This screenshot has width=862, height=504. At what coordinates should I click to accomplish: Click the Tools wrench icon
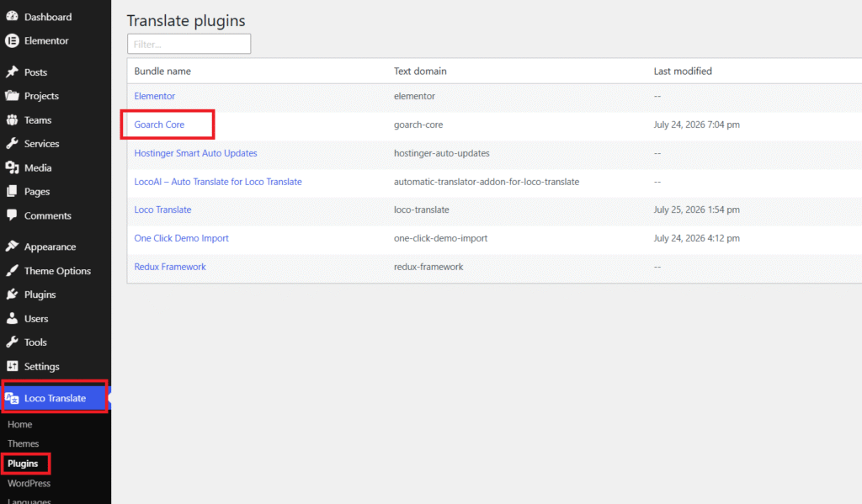12,342
